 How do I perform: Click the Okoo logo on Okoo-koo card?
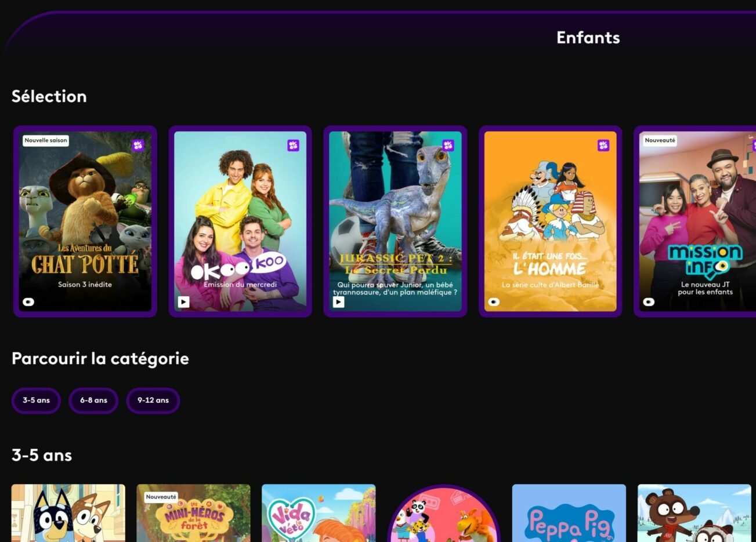[x=293, y=145]
